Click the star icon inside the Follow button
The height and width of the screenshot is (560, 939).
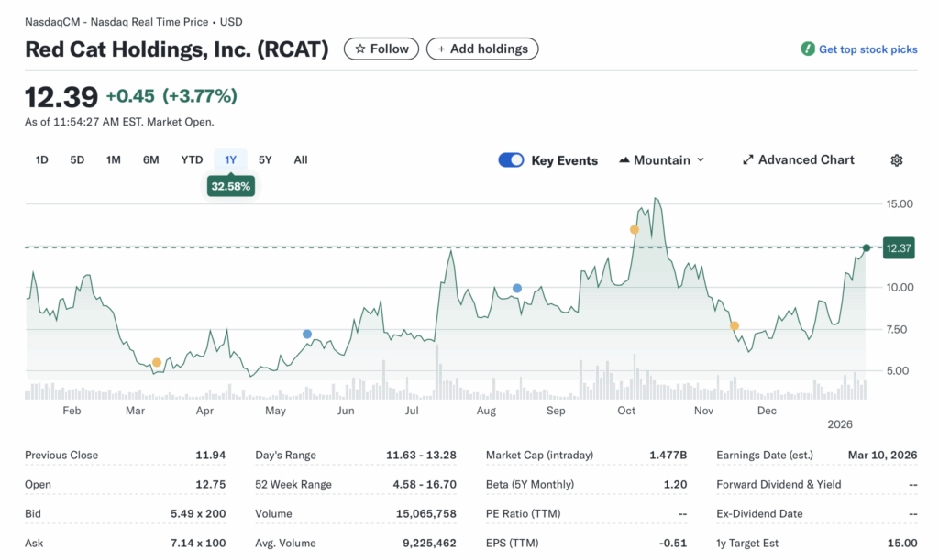tap(361, 49)
